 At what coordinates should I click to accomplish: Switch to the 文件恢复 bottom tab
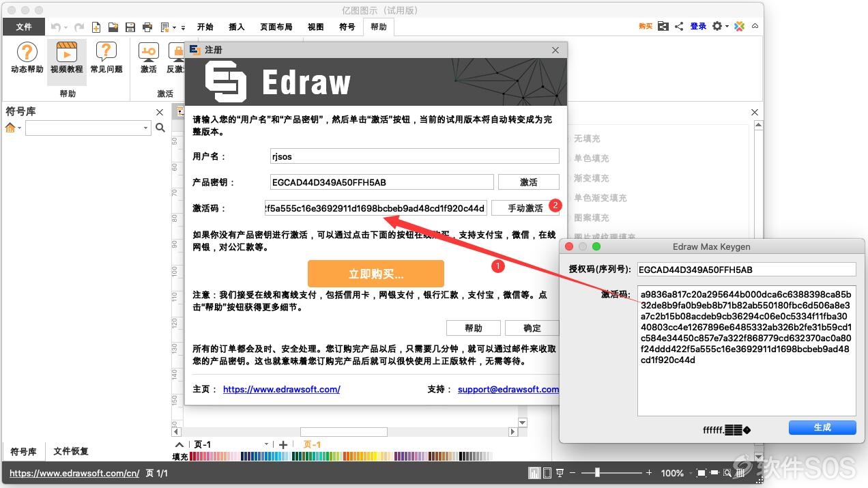(x=71, y=451)
